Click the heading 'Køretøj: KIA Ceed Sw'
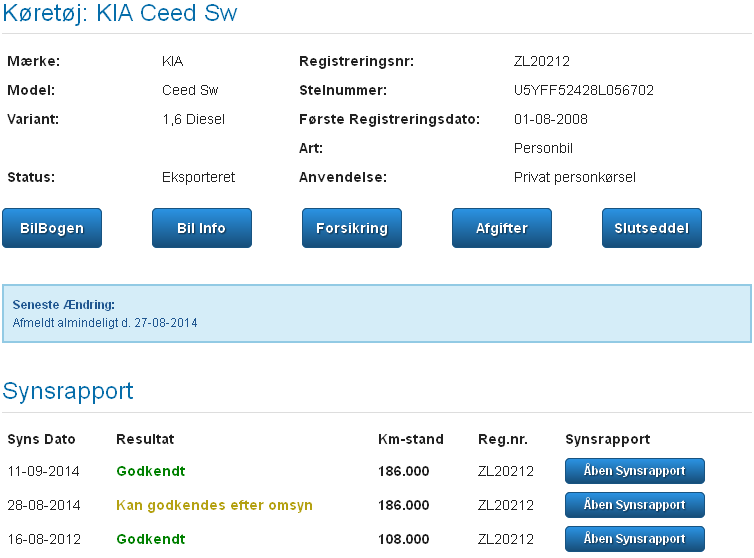This screenshot has width=754, height=558. (x=120, y=13)
